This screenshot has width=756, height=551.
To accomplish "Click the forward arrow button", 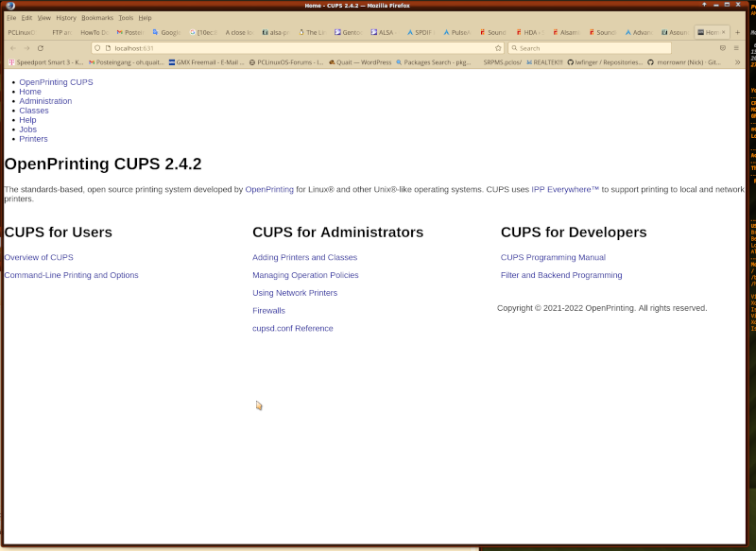I will [26, 47].
